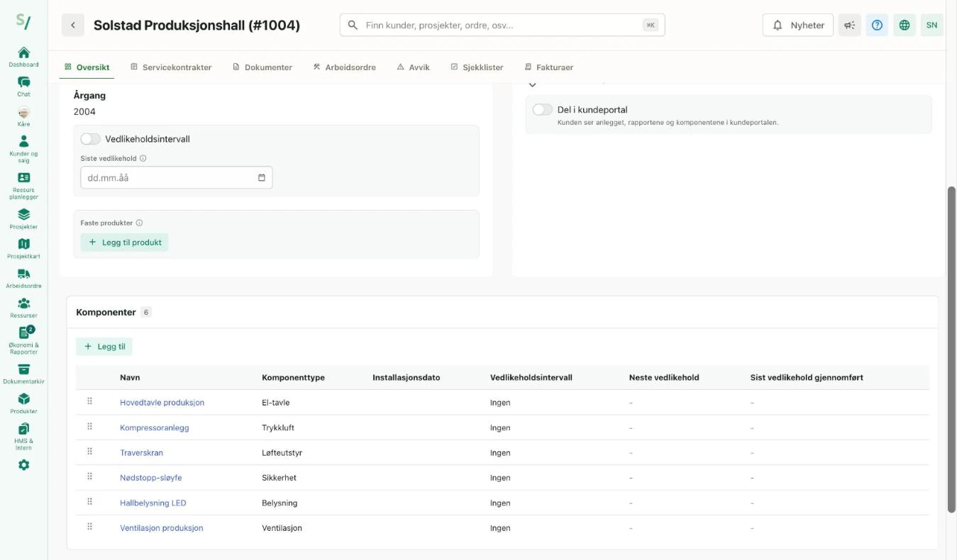Click drag handle for Traverskran row
Image resolution: width=957 pixels, height=560 pixels.
[x=90, y=452]
